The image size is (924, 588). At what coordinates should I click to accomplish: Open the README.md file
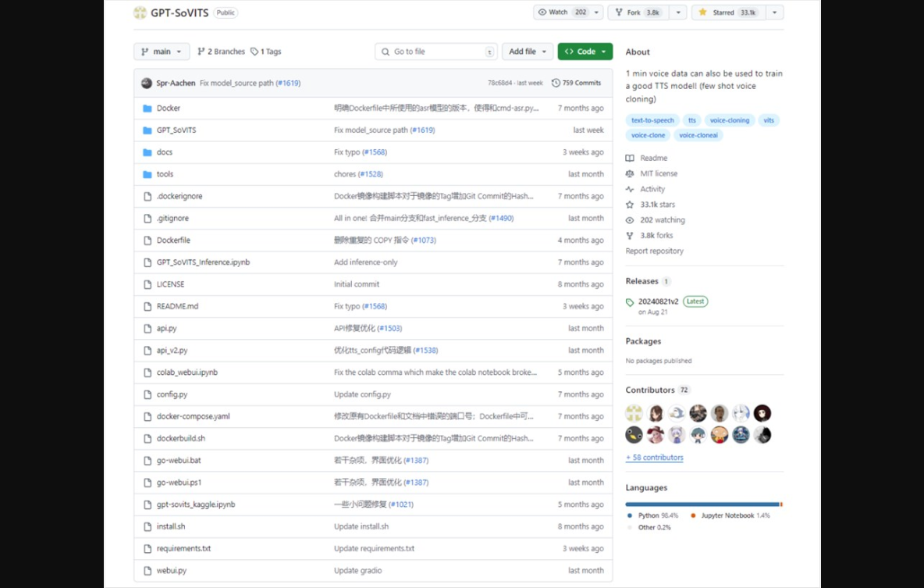tap(177, 306)
